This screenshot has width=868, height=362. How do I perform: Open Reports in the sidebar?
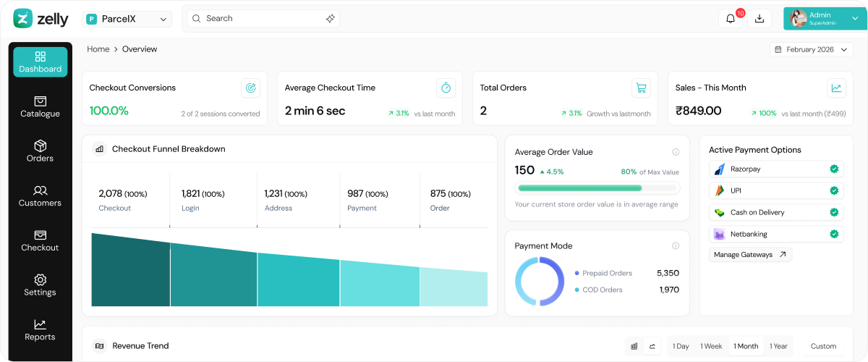[x=41, y=330]
